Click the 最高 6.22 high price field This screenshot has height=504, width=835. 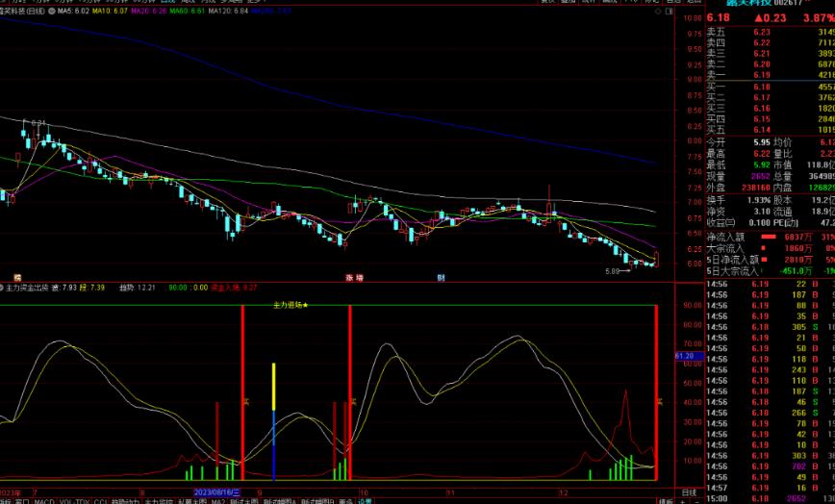point(738,154)
